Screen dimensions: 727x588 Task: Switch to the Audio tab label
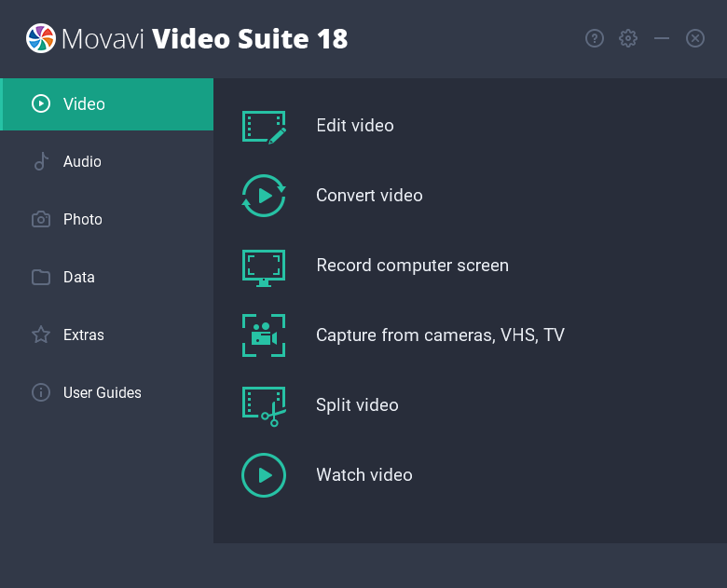82,161
